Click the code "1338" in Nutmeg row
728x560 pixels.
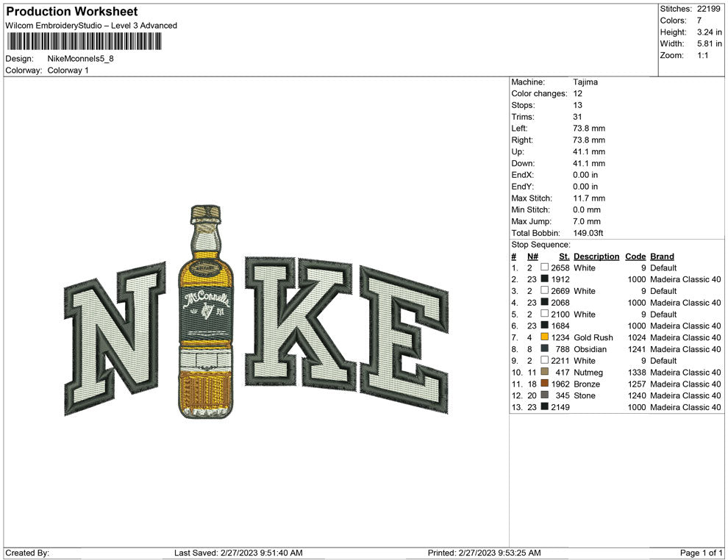coord(637,372)
